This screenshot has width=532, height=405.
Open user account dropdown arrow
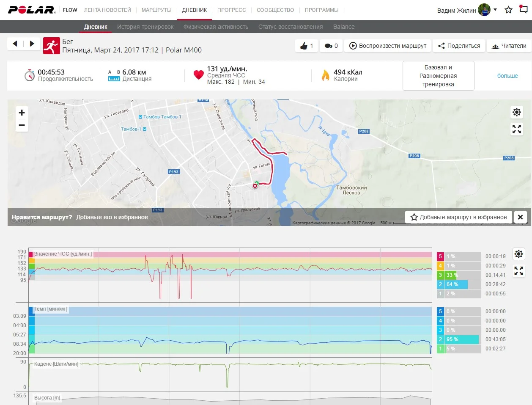click(495, 10)
